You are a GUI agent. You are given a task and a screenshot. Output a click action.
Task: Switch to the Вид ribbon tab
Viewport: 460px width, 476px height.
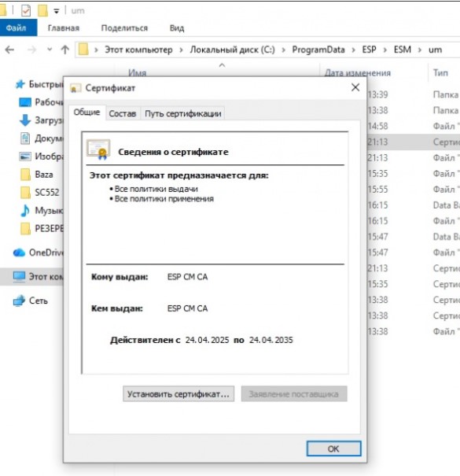pyautogui.click(x=177, y=28)
